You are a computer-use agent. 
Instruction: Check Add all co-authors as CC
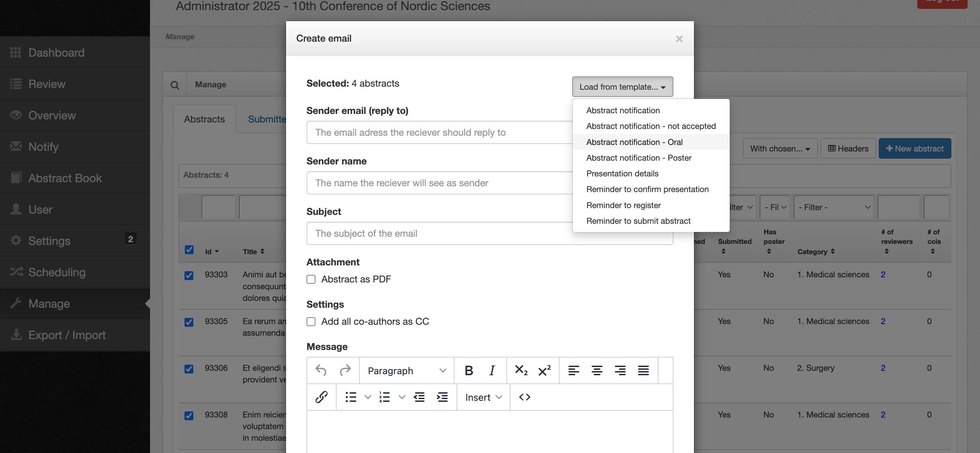click(x=311, y=322)
